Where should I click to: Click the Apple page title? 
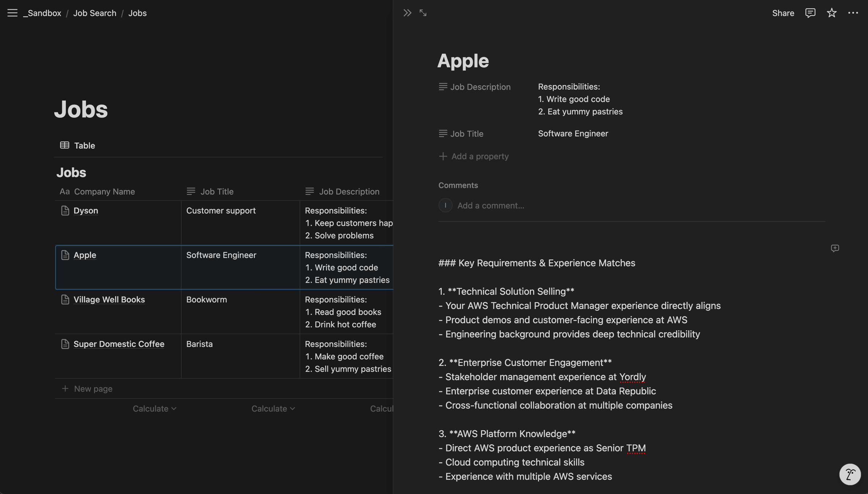(x=463, y=60)
